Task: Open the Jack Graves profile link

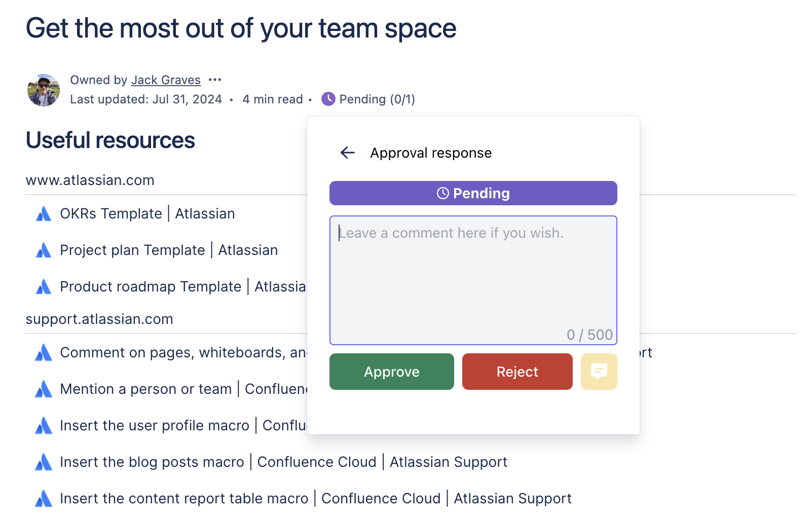Action: click(x=166, y=80)
